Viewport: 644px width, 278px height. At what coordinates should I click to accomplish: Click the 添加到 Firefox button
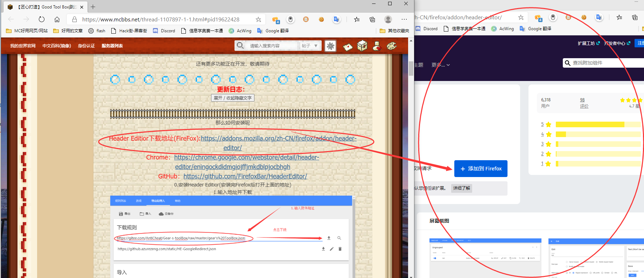tap(481, 169)
